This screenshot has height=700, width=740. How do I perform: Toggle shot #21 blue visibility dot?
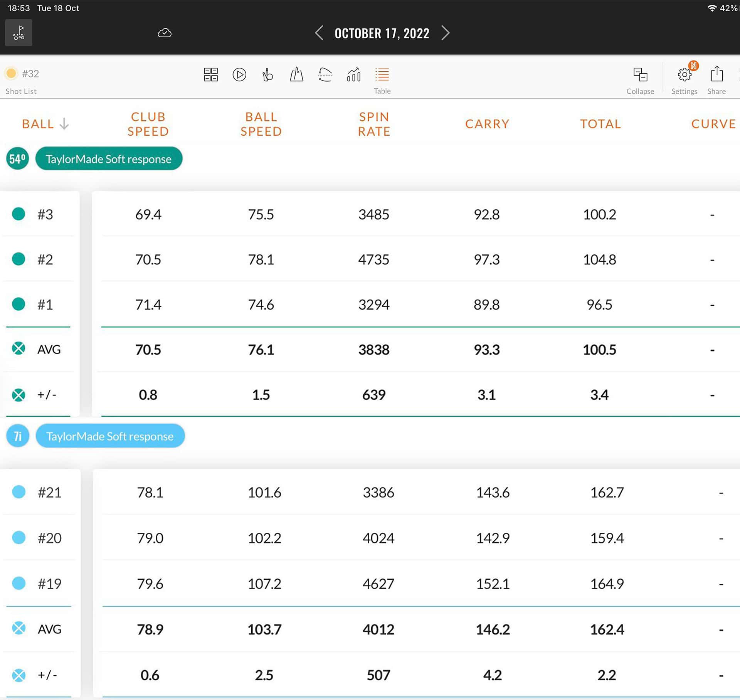pos(18,492)
